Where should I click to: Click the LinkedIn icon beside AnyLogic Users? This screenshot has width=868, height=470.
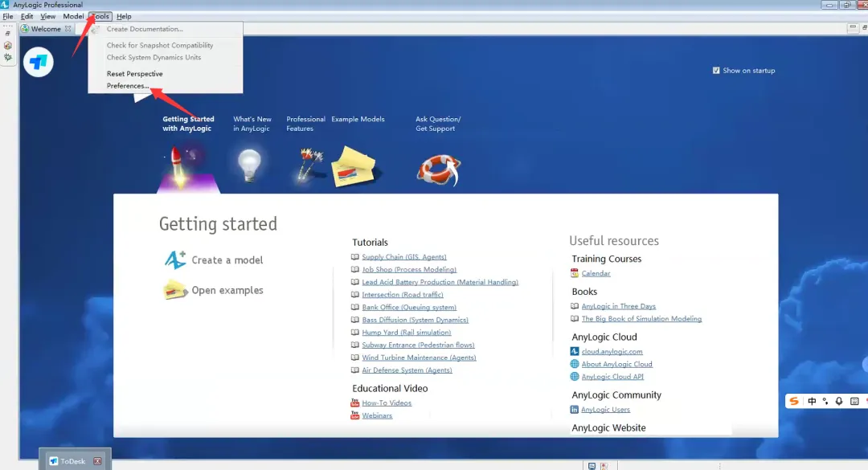pos(575,410)
